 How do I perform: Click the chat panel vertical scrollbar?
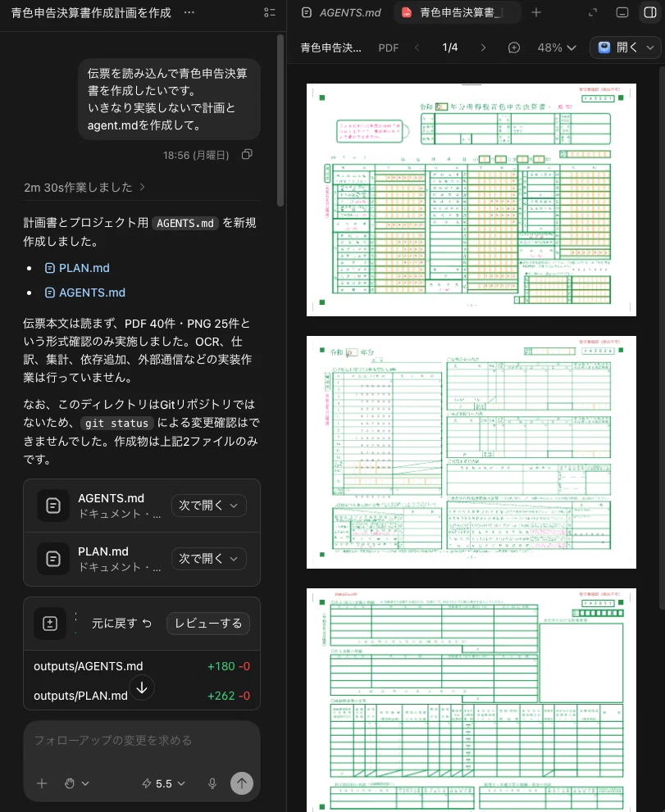(x=280, y=120)
